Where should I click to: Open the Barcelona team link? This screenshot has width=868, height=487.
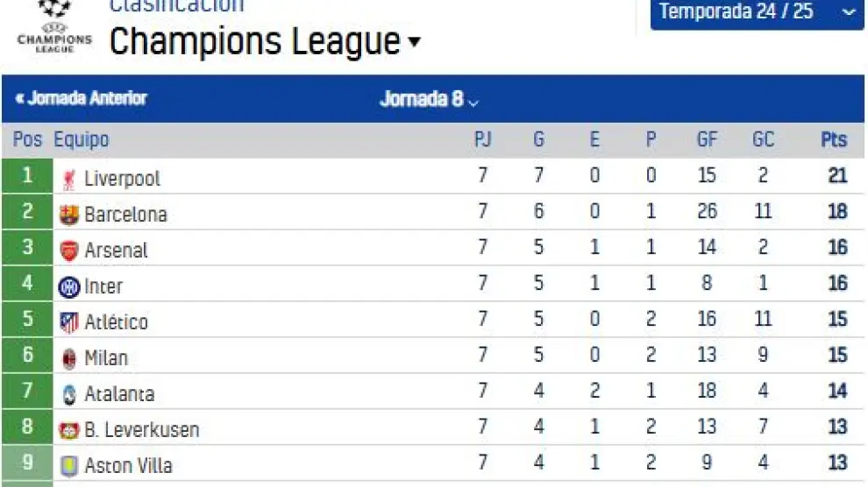point(125,215)
